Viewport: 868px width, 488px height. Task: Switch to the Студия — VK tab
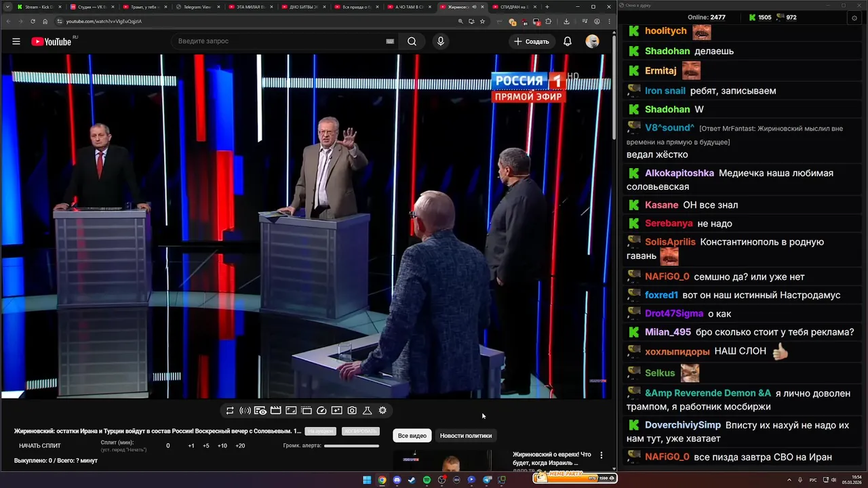(x=92, y=7)
